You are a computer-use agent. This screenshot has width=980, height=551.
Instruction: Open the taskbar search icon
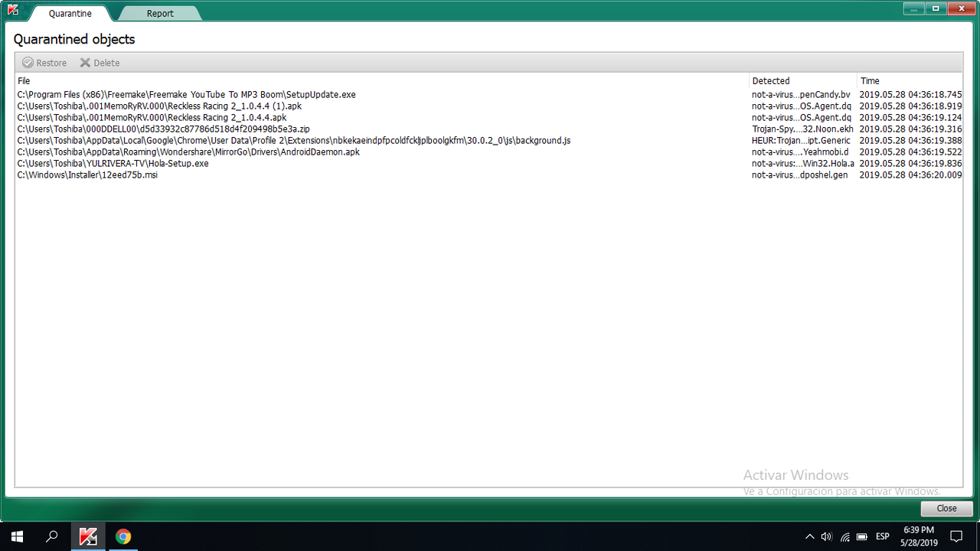click(x=52, y=536)
